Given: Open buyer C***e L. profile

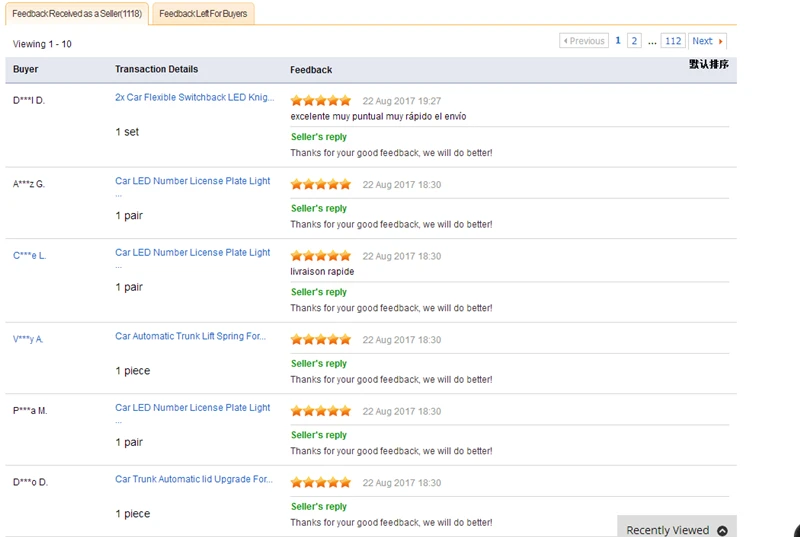Looking at the screenshot, I should [30, 255].
